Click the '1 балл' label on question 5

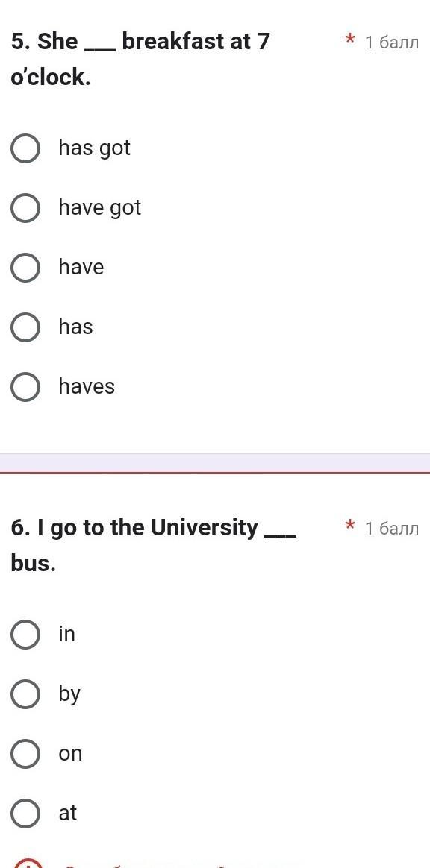tap(392, 42)
